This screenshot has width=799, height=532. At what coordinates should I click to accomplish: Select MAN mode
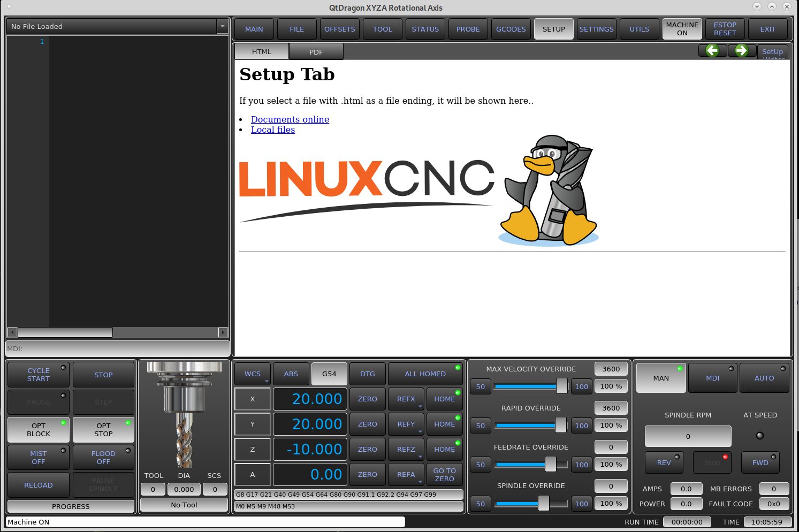pos(661,378)
